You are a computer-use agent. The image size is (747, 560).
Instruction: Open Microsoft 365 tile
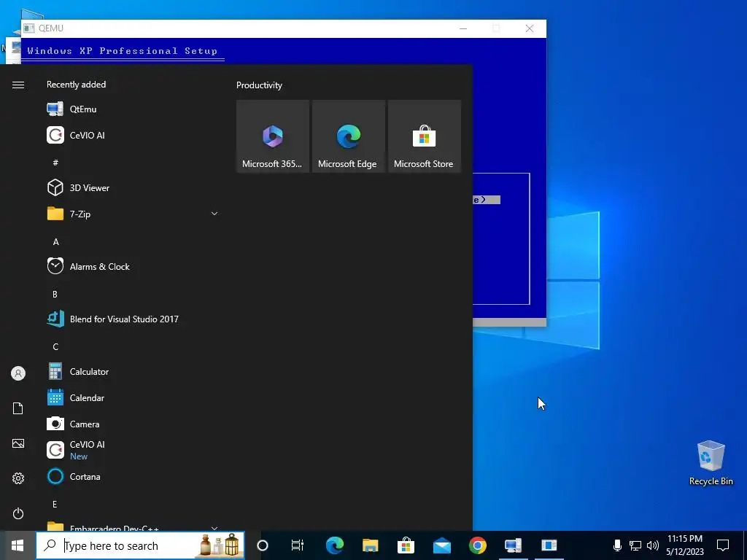coord(273,136)
